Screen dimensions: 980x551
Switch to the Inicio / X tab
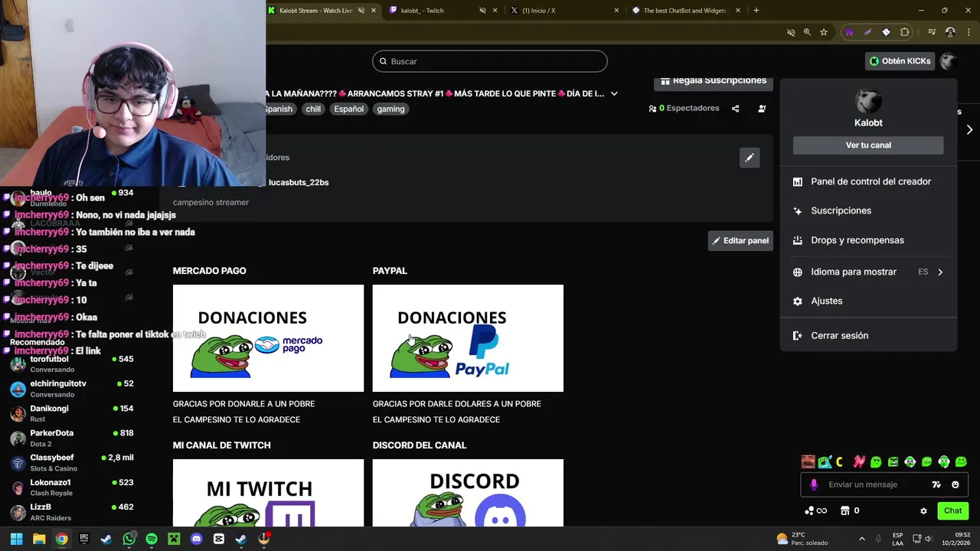[563, 11]
